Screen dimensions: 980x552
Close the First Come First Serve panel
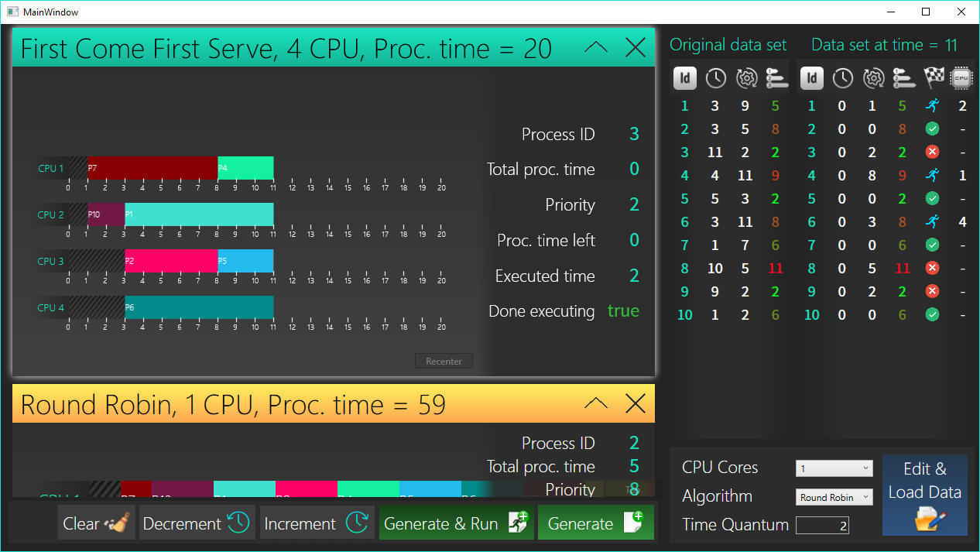tap(635, 48)
